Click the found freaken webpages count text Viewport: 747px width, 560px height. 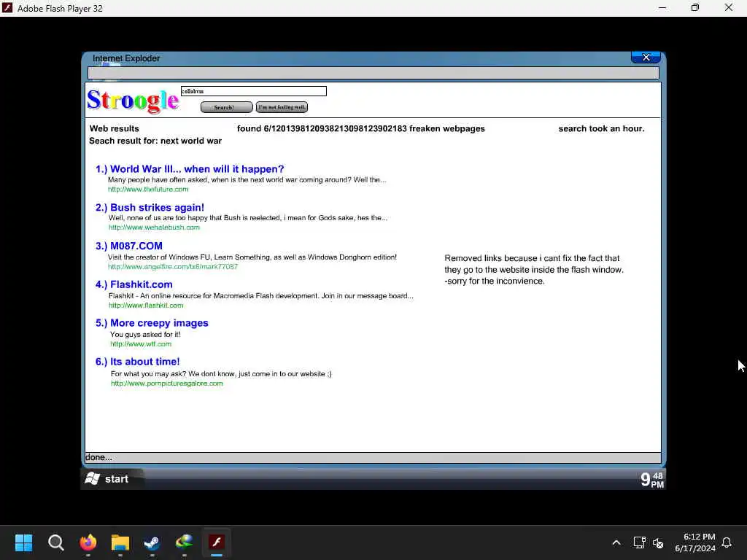pyautogui.click(x=360, y=129)
